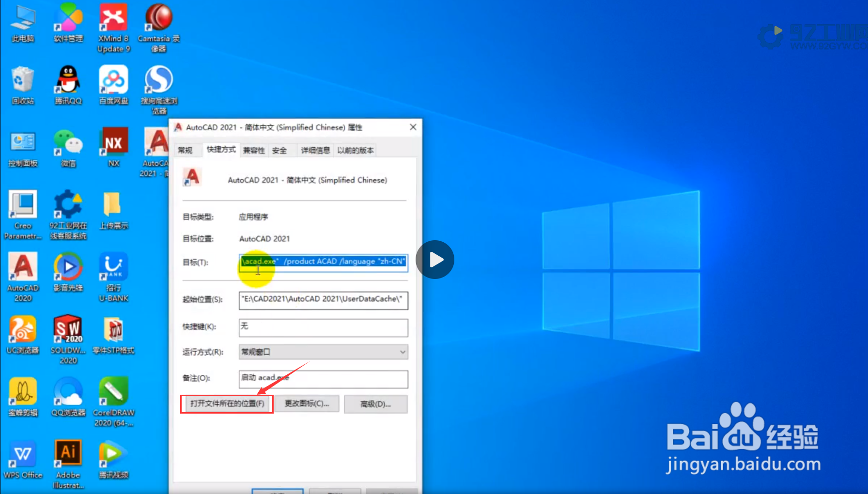Click the 目标(T) target input field
868x494 pixels.
click(x=323, y=262)
